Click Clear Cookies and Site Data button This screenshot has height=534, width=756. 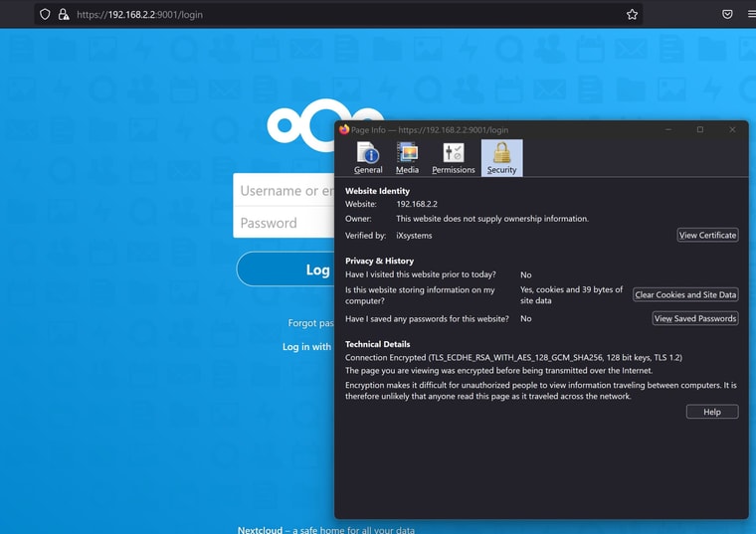point(685,294)
